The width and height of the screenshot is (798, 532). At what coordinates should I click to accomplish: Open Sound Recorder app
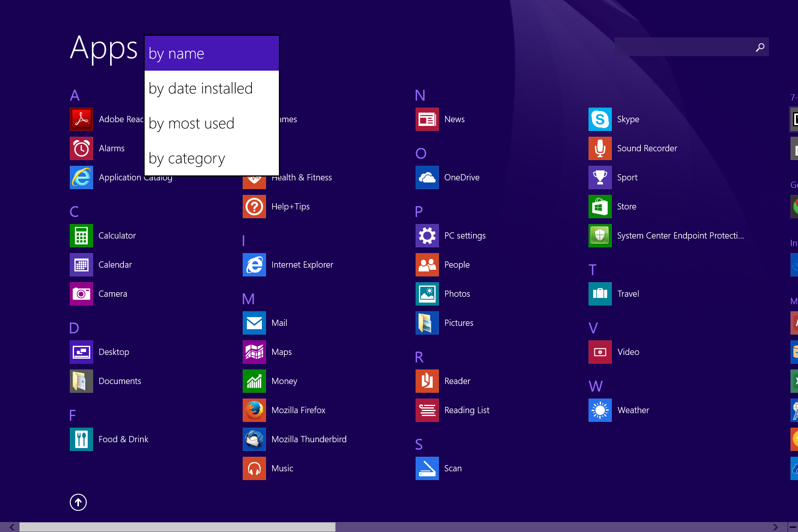pos(647,148)
